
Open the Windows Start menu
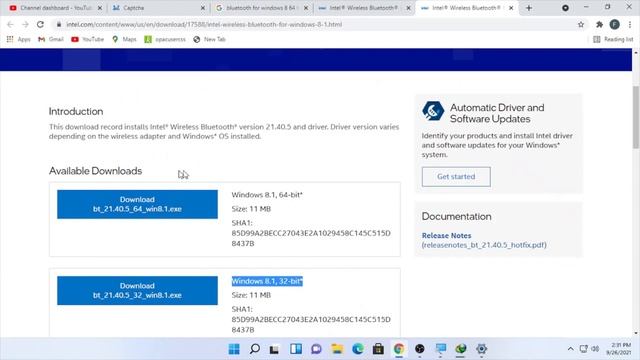pyautogui.click(x=234, y=349)
